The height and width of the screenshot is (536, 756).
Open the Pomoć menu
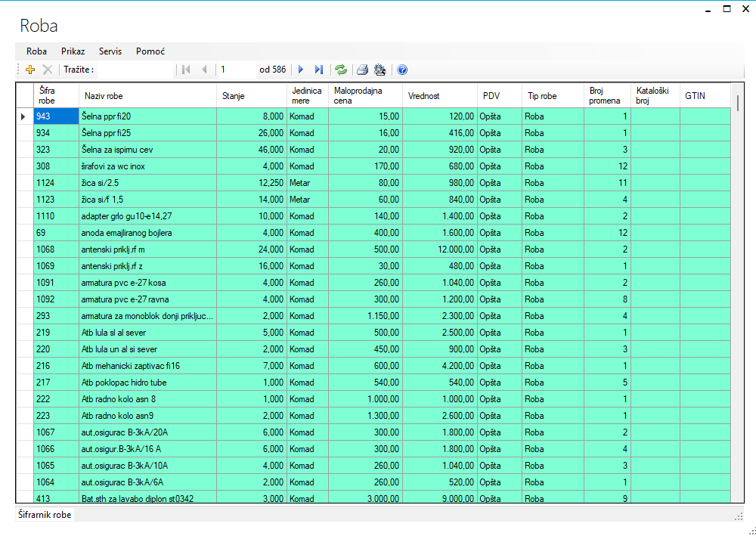150,51
